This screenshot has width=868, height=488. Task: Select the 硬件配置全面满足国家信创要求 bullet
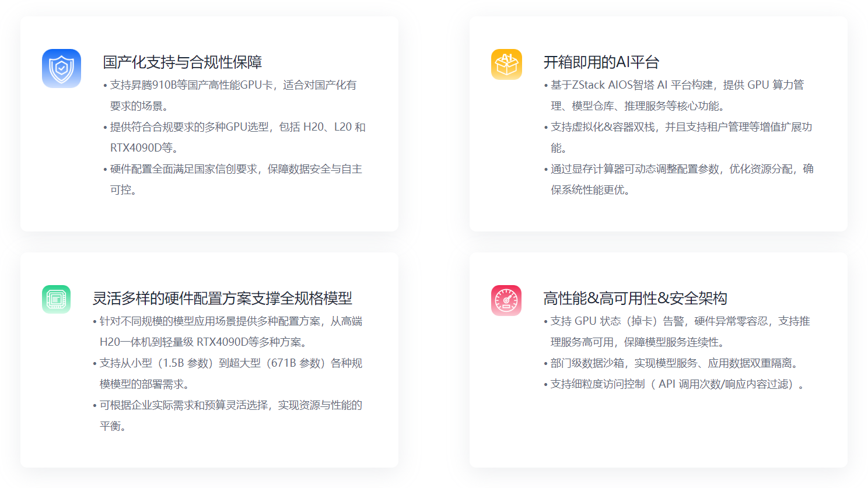point(236,169)
